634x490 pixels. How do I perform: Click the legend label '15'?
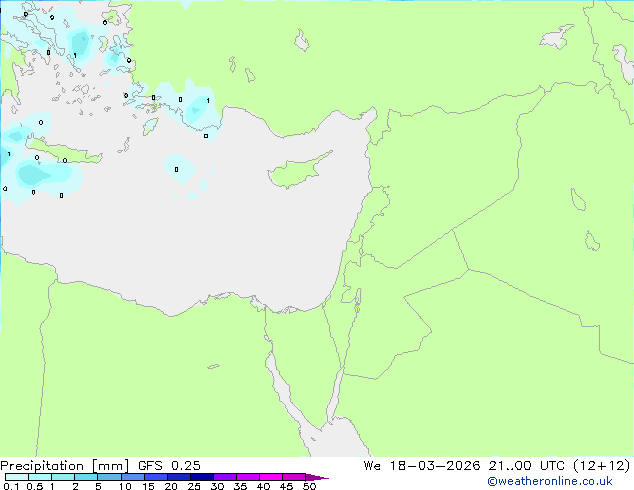click(x=148, y=486)
